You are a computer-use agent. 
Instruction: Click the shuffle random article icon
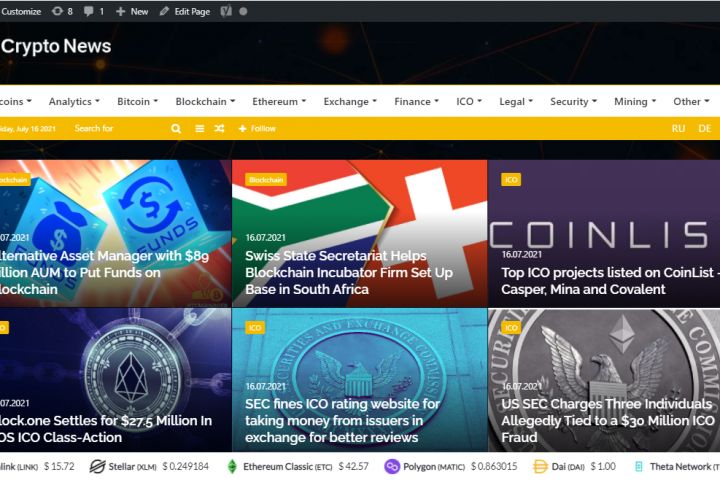(x=219, y=129)
